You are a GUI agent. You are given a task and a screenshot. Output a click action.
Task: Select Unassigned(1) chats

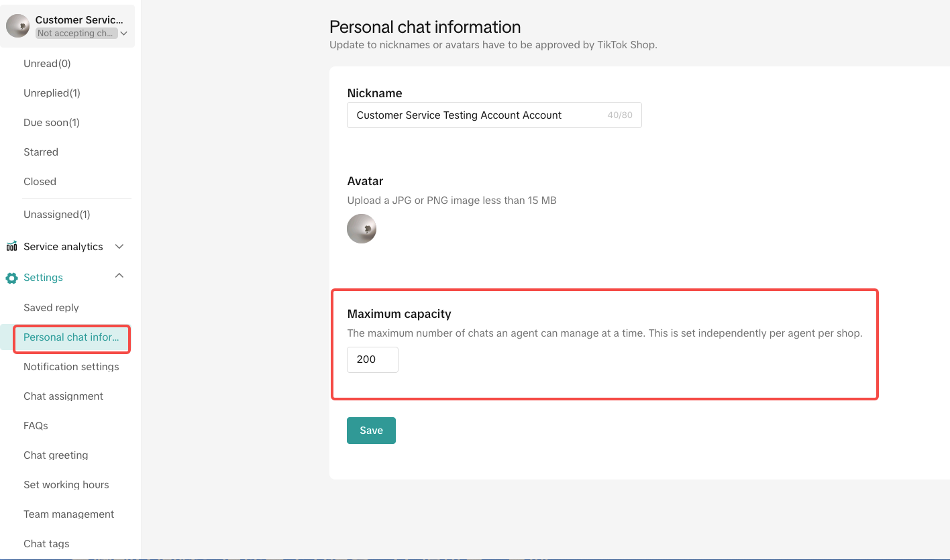click(x=56, y=215)
